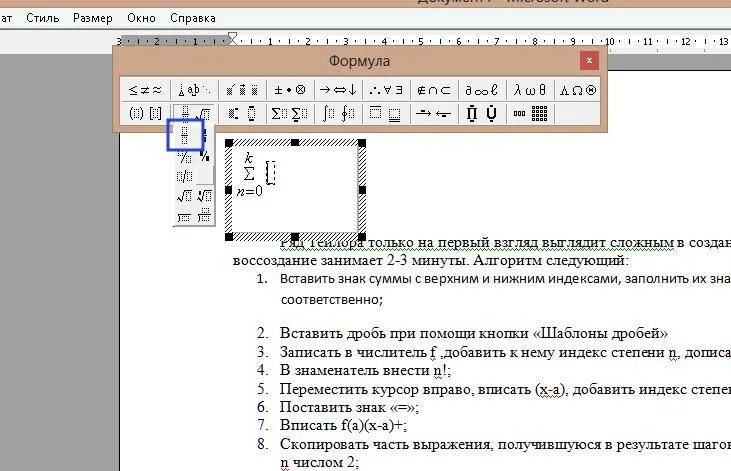The height and width of the screenshot is (471, 731).
Task: Close the Формула toolbar window
Action: click(589, 61)
